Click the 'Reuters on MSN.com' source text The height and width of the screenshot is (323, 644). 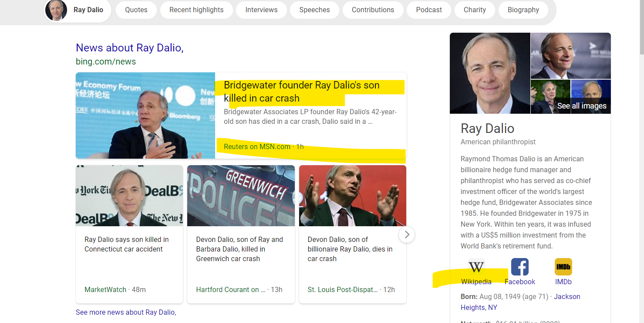pos(257,146)
